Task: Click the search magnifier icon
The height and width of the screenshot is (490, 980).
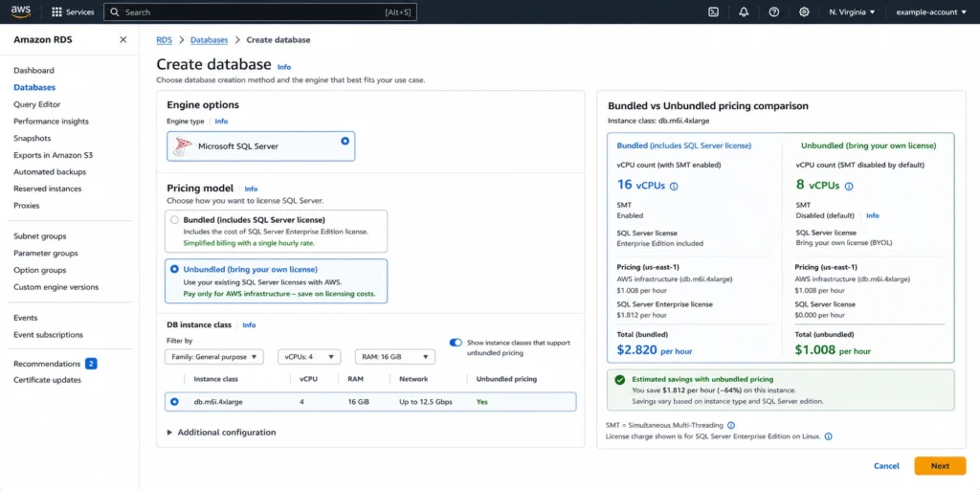Action: coord(115,11)
